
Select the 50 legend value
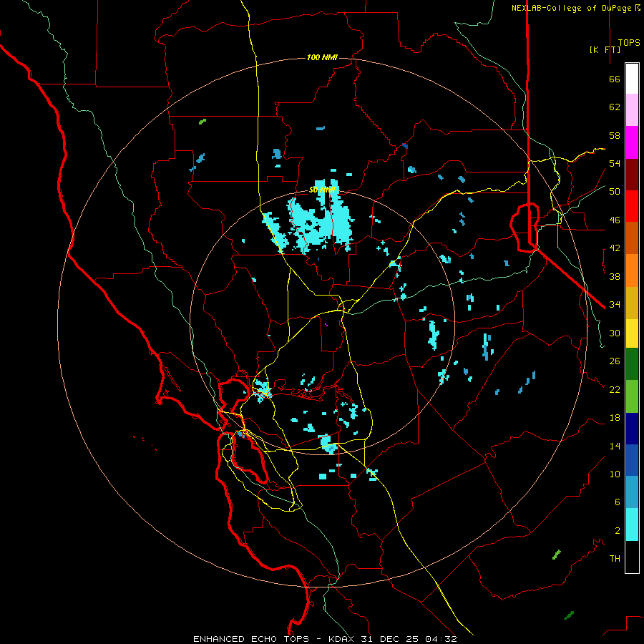(x=615, y=192)
